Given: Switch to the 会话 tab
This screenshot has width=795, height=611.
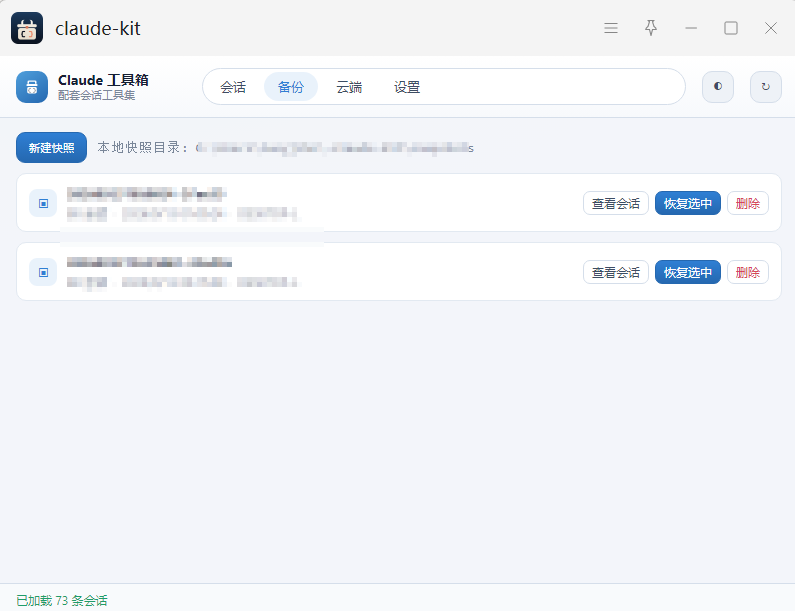Looking at the screenshot, I should point(233,87).
